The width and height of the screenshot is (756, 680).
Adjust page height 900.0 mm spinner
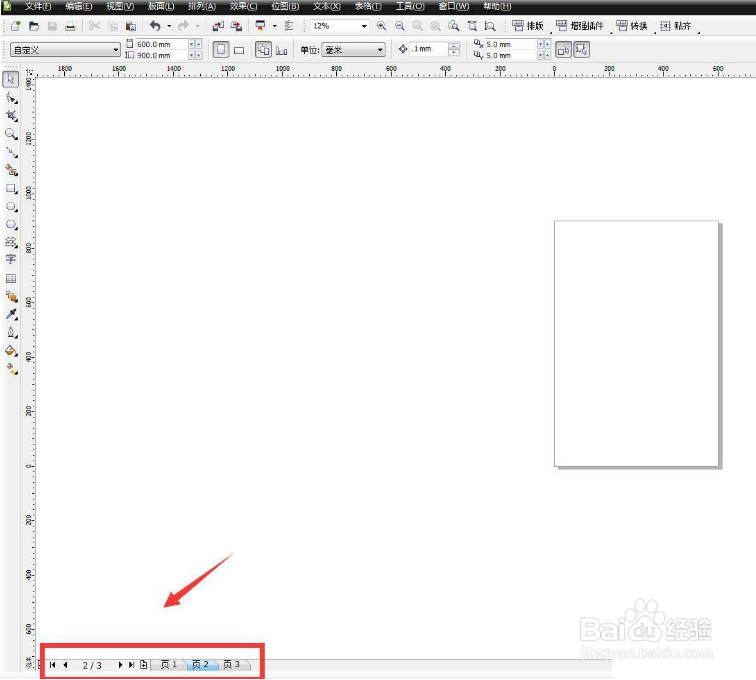(x=195, y=55)
